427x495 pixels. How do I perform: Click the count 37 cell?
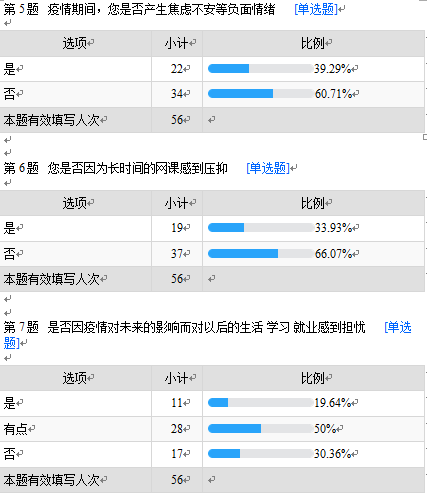click(x=177, y=254)
